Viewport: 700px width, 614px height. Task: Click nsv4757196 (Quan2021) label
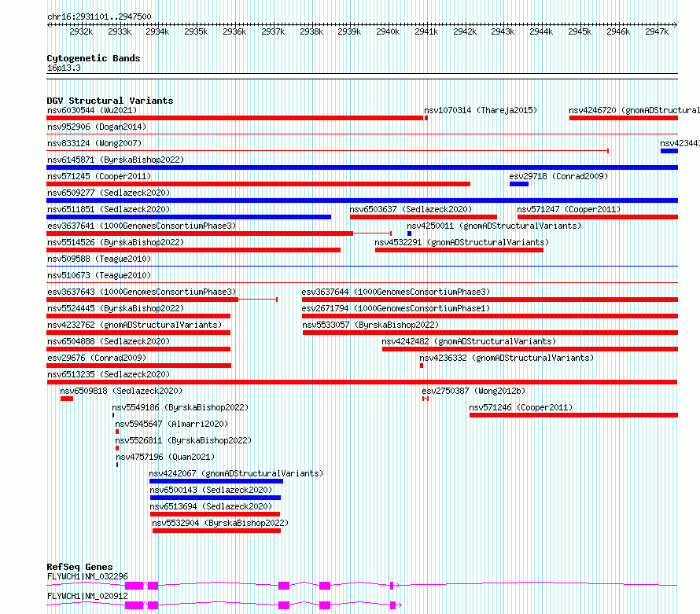point(165,457)
